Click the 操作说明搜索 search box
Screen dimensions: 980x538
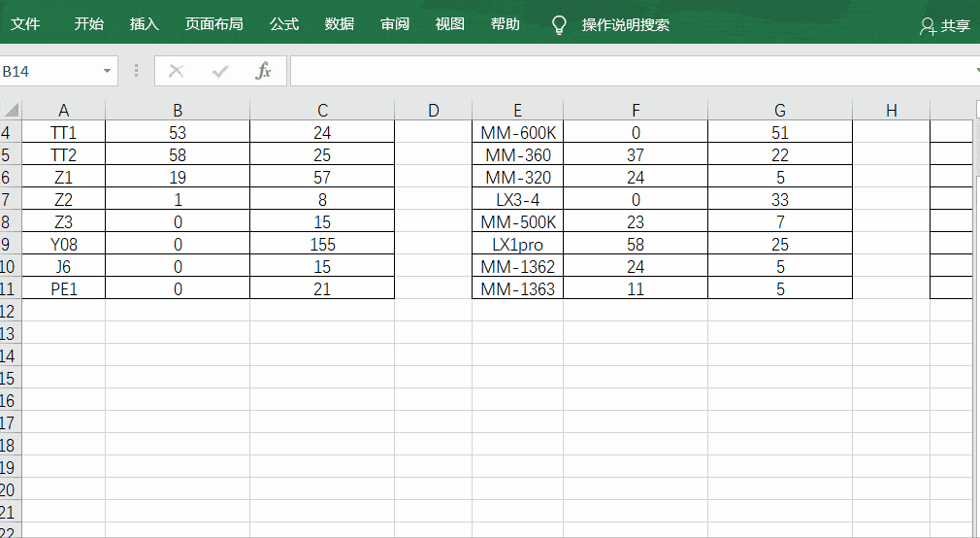click(x=625, y=25)
